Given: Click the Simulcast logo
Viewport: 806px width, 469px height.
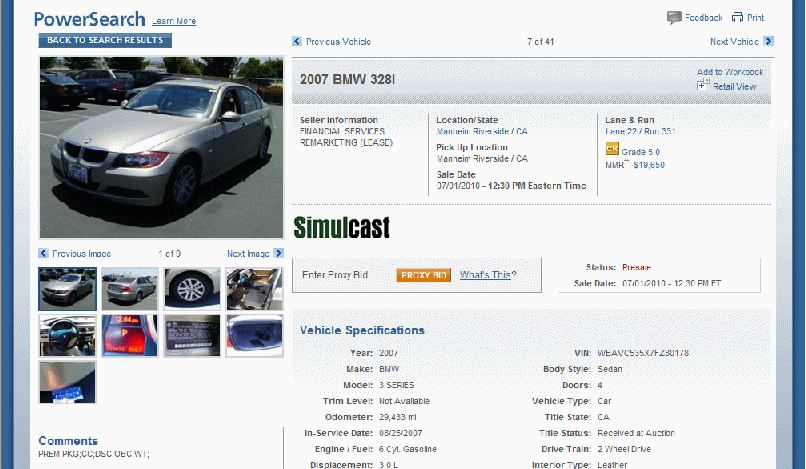Looking at the screenshot, I should coord(341,227).
